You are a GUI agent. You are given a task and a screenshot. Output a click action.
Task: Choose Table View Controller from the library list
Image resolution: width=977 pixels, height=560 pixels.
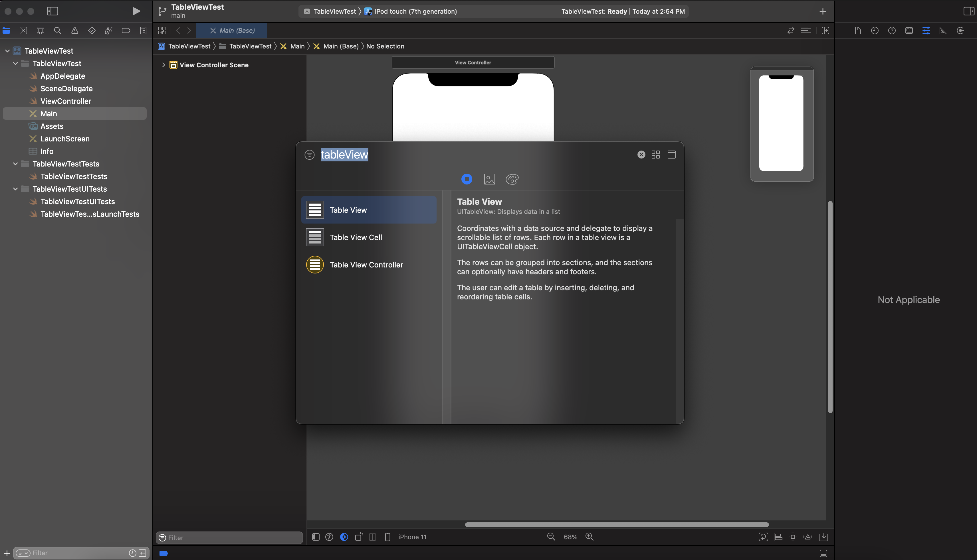tap(366, 265)
